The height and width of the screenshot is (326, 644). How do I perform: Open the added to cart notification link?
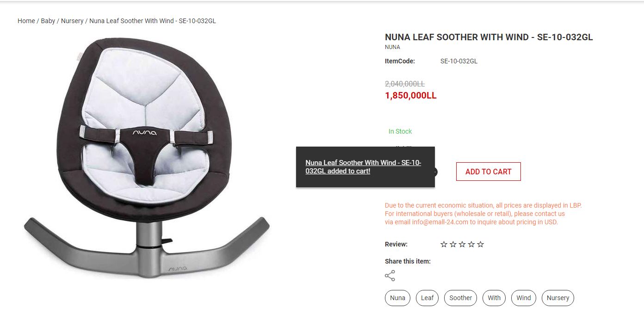[363, 167]
